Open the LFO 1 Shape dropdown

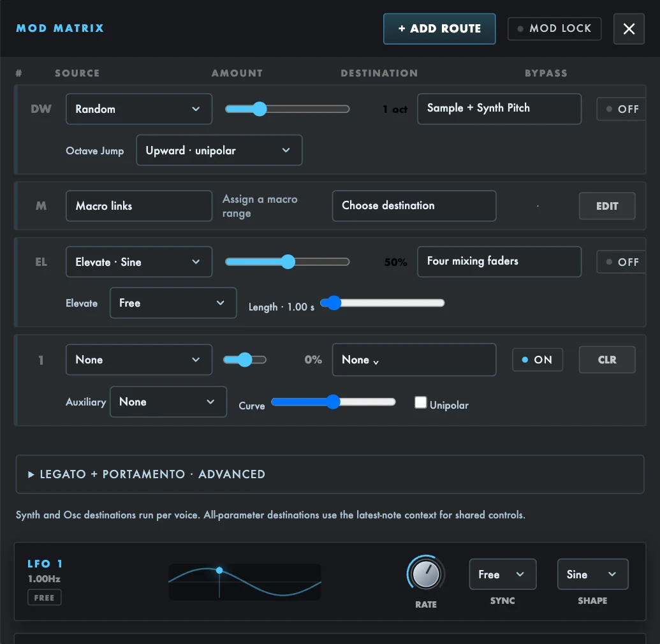[592, 574]
